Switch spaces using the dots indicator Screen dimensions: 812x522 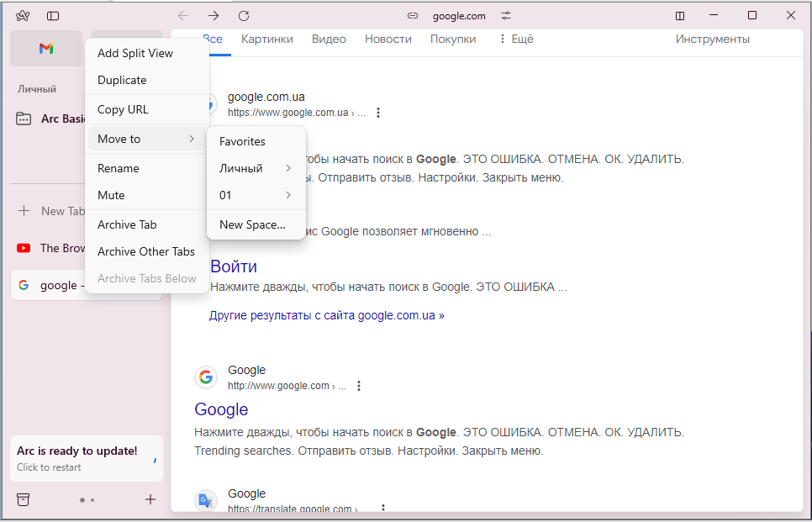pyautogui.click(x=87, y=500)
